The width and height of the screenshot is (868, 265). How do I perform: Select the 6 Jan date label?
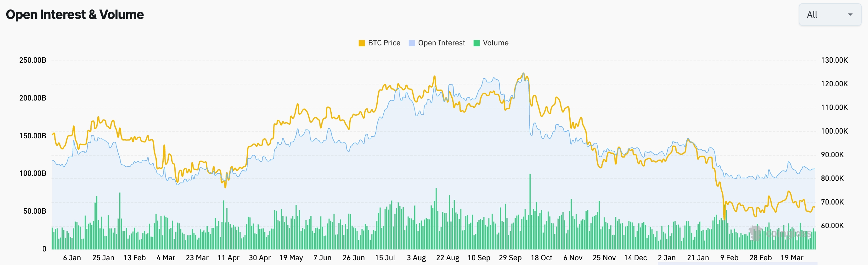click(72, 258)
